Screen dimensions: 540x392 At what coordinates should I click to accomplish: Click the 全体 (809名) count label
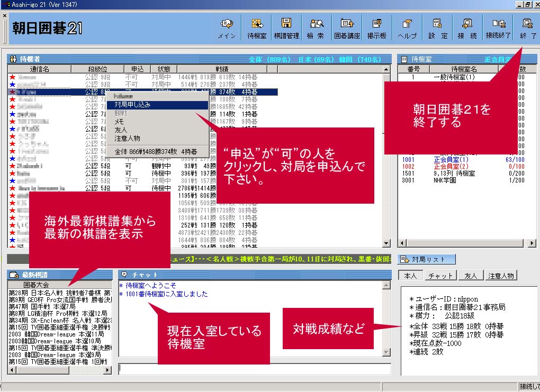click(269, 59)
